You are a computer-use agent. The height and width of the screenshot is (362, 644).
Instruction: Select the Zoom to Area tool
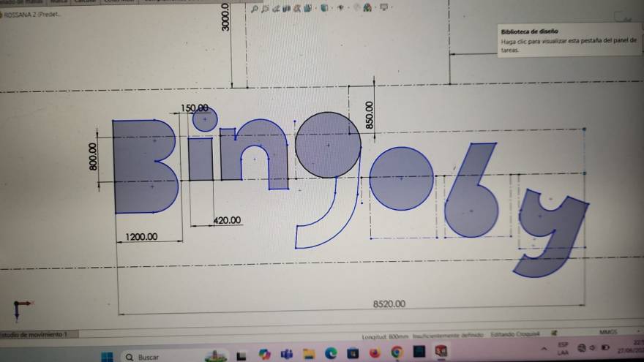point(265,10)
